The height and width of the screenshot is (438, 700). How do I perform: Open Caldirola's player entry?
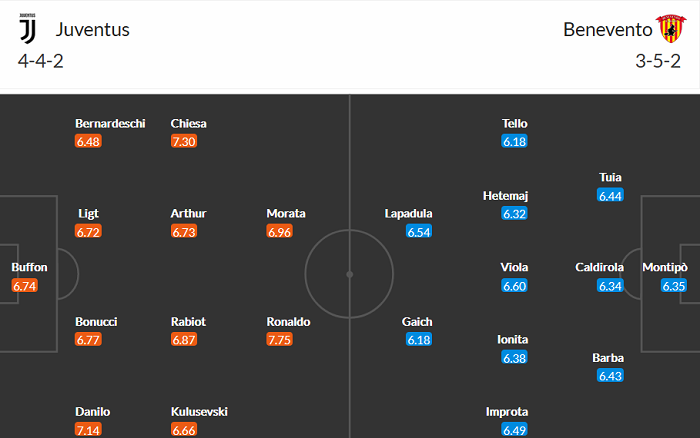600,268
